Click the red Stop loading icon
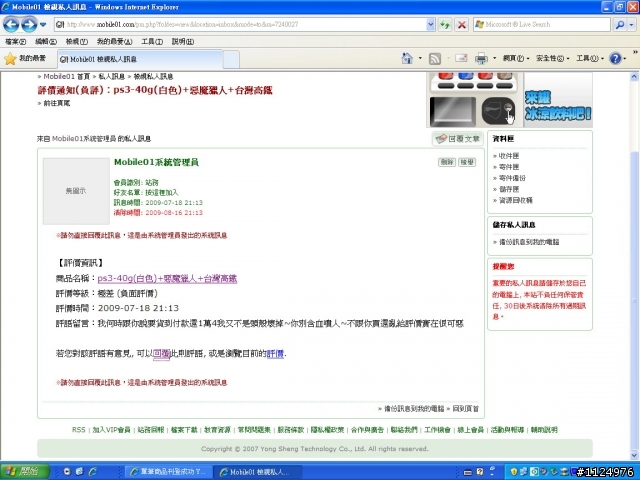 pos(462,24)
